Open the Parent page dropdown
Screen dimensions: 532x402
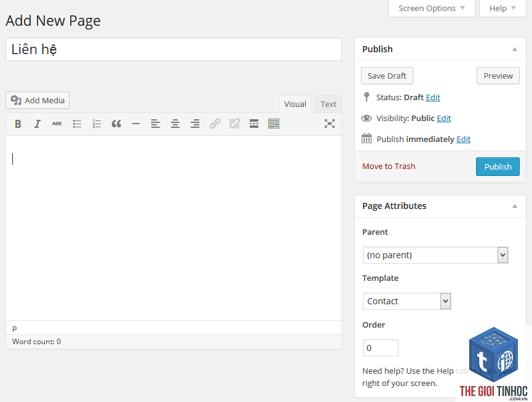pyautogui.click(x=435, y=255)
